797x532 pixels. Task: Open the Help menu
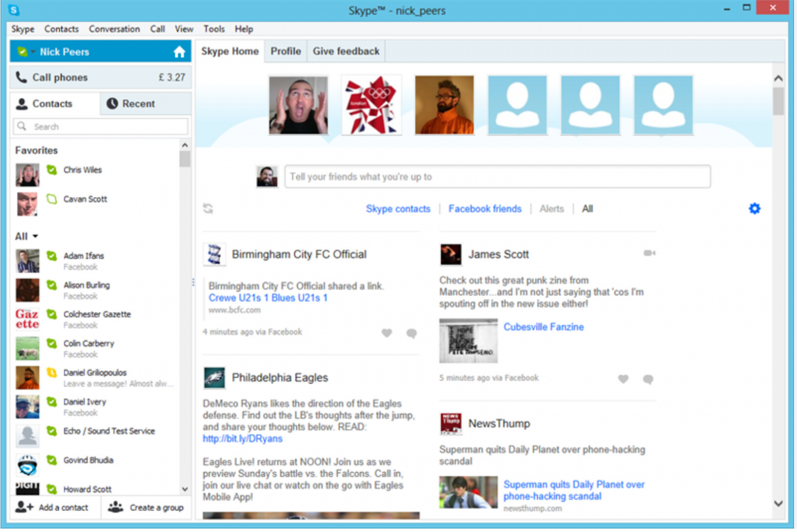tap(244, 29)
